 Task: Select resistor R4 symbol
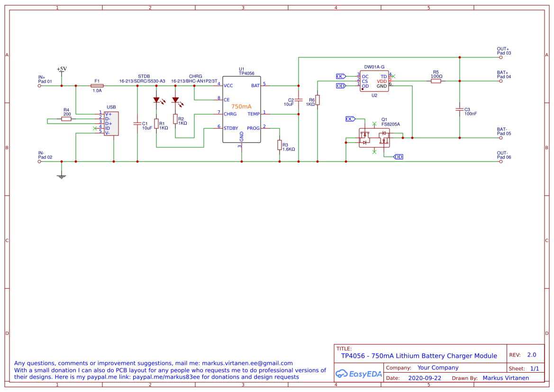pyautogui.click(x=66, y=119)
